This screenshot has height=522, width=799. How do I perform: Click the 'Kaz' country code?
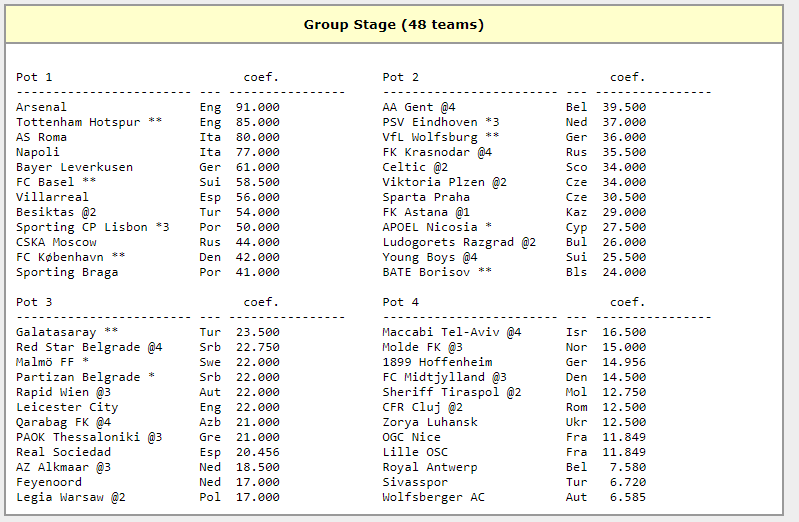click(x=576, y=212)
